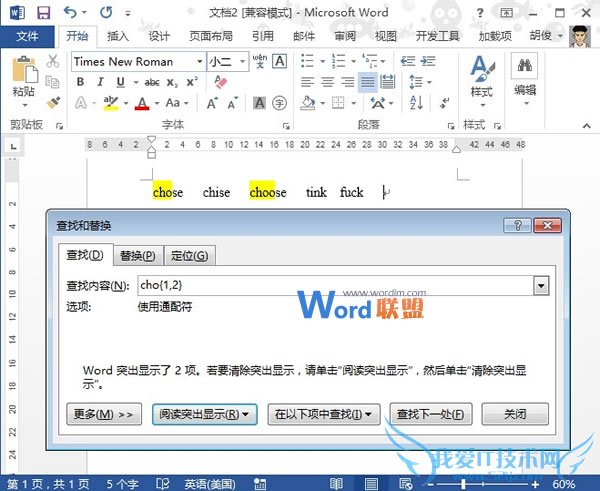Click the 查找下一处(F) button
Viewport: 600px width, 491px height.
pos(430,414)
